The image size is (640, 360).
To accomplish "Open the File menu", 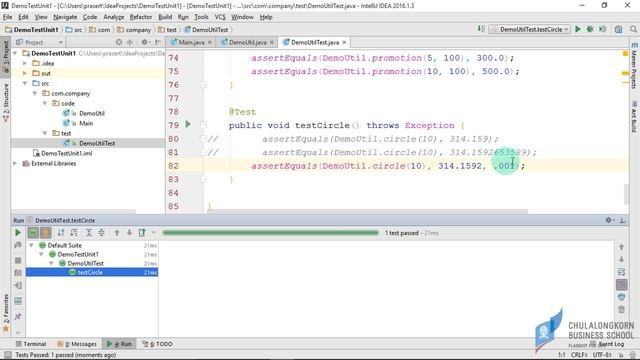I will (x=7, y=17).
